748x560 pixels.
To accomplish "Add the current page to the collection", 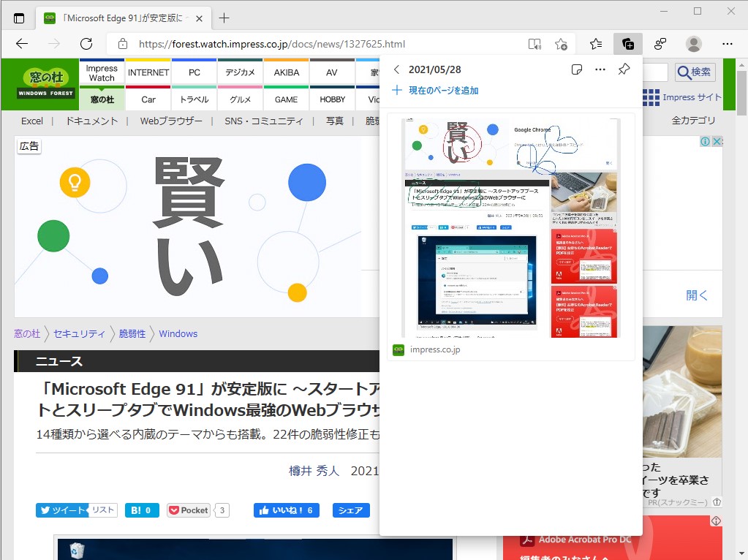I will [x=435, y=91].
